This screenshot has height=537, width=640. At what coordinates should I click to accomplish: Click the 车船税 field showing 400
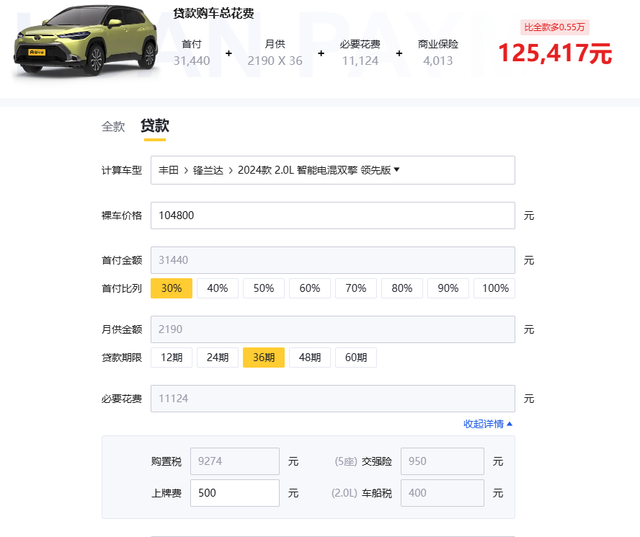point(442,493)
